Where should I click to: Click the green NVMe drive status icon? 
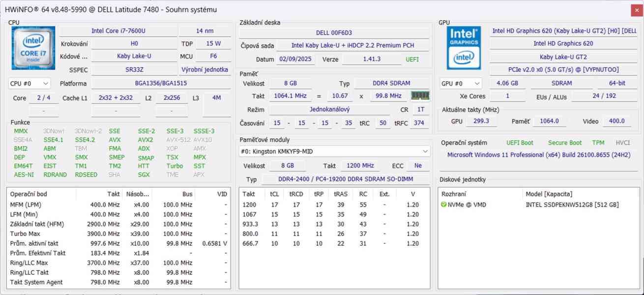tap(444, 205)
